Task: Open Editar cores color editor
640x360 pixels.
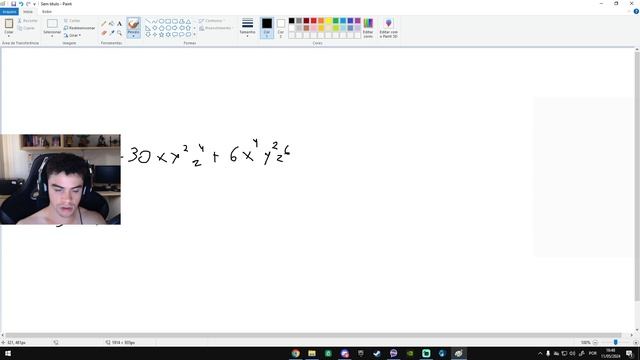Action: click(368, 28)
